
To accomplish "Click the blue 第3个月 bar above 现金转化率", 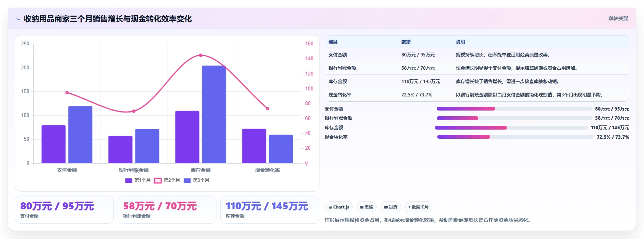I will pyautogui.click(x=281, y=149).
